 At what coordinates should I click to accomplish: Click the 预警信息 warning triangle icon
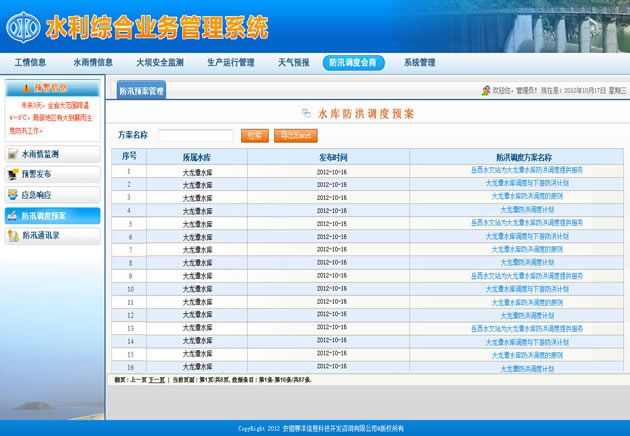point(26,88)
